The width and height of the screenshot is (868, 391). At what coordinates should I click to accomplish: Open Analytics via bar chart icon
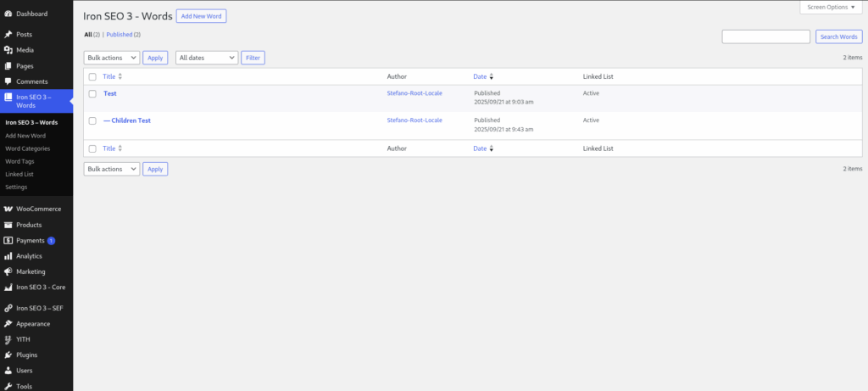[8, 255]
